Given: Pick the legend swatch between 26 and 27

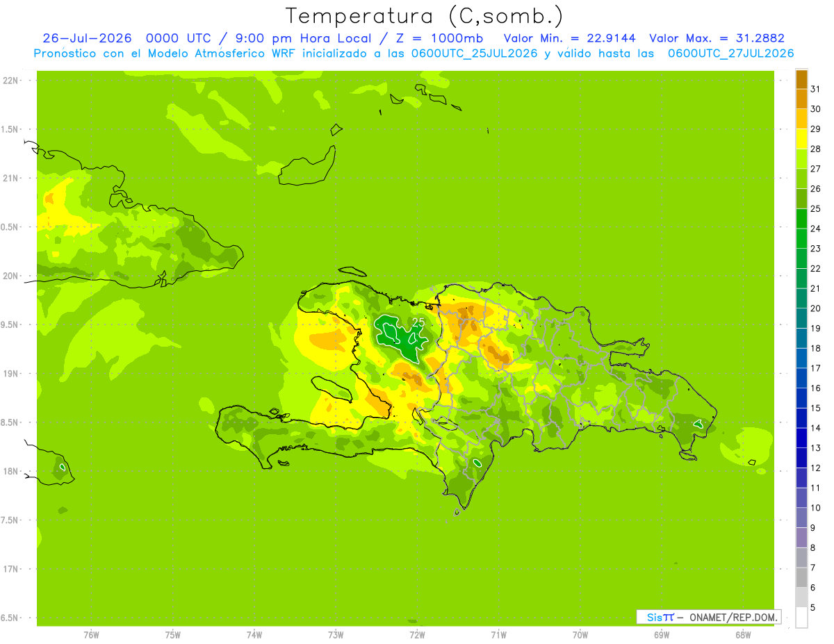Looking at the screenshot, I should (801, 179).
